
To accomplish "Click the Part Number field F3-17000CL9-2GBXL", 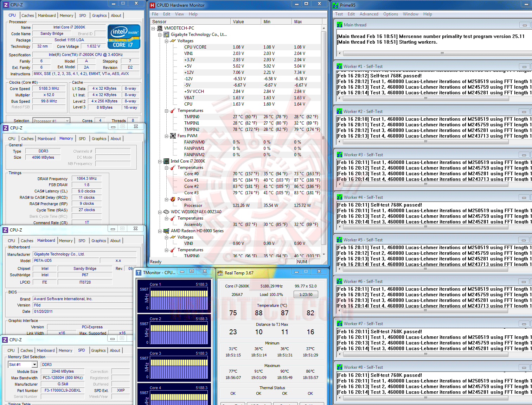I will 63,391.
